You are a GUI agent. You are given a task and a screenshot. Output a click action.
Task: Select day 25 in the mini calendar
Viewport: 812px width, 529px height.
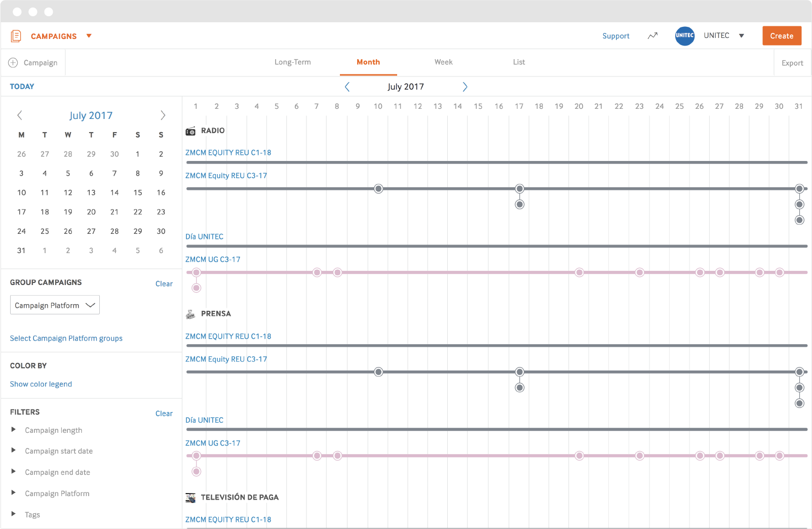[45, 231]
